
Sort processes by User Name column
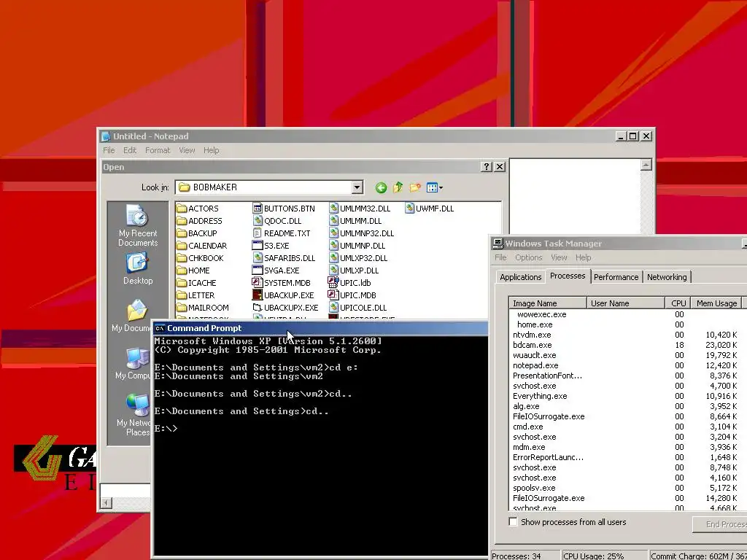pos(625,303)
